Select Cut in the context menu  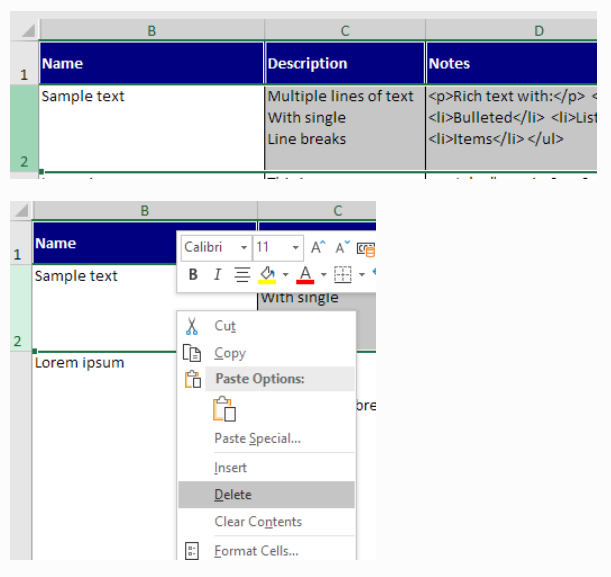tap(225, 326)
